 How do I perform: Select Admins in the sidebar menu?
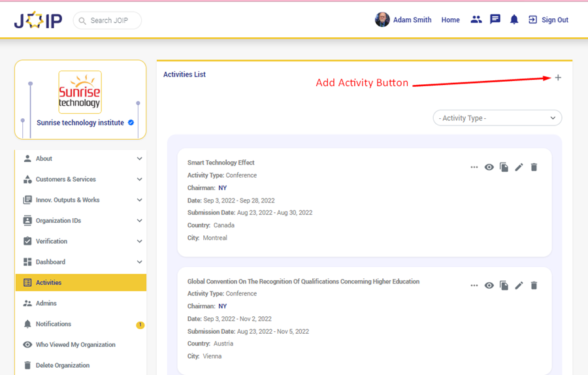click(46, 303)
